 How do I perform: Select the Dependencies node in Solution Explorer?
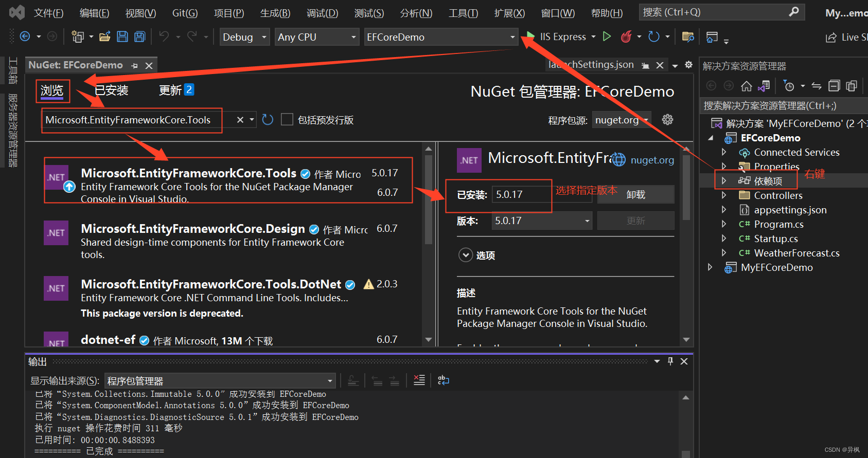(768, 181)
